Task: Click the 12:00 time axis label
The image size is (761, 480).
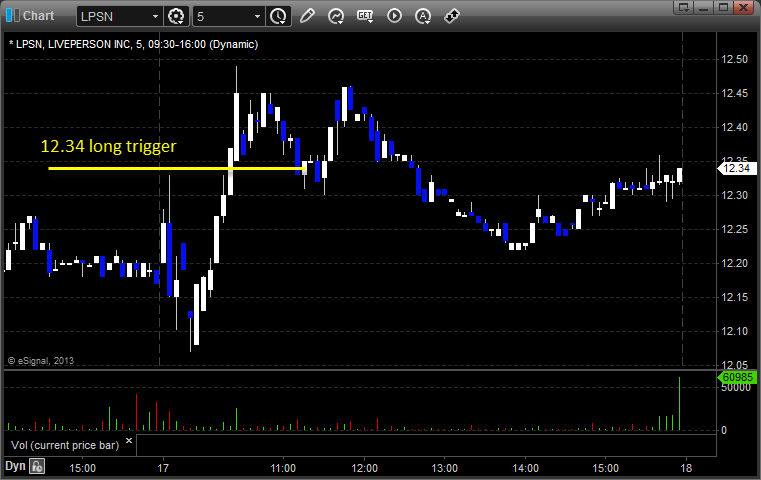Action: pyautogui.click(x=364, y=468)
